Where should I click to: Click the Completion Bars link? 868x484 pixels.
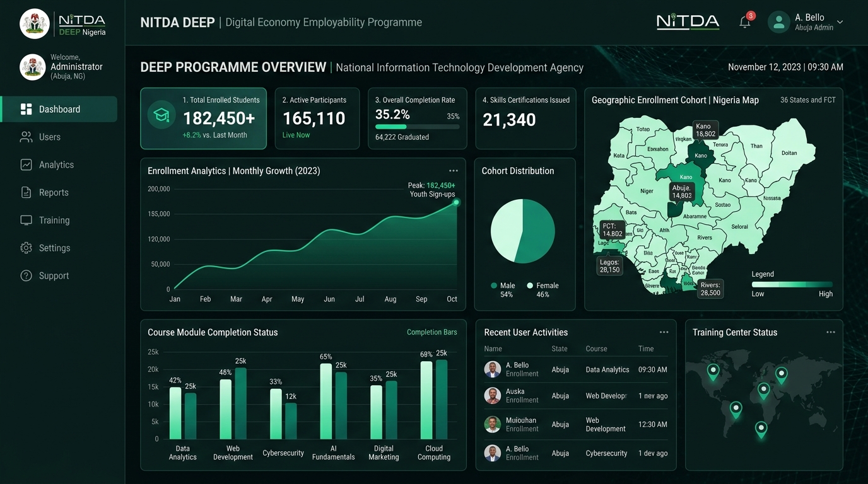(x=432, y=332)
